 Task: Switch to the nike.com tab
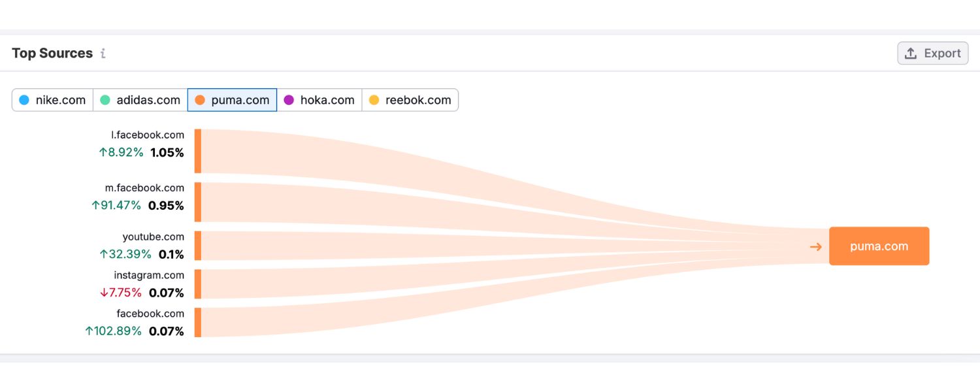(x=53, y=100)
